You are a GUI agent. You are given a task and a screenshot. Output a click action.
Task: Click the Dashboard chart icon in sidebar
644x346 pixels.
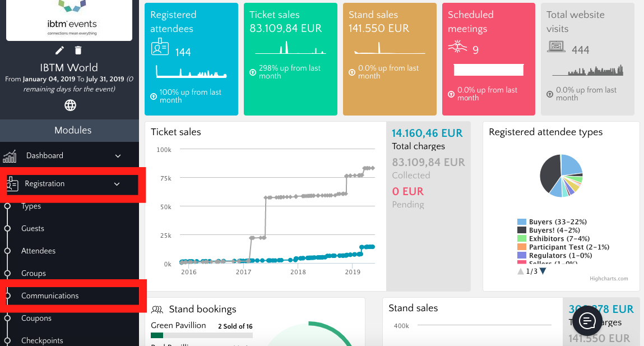(10, 156)
